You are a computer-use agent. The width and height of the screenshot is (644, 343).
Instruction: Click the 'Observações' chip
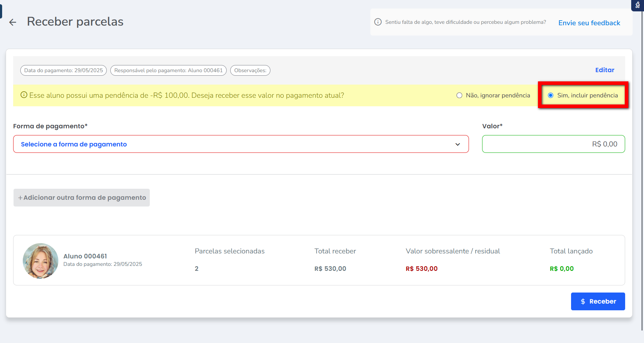pyautogui.click(x=250, y=70)
